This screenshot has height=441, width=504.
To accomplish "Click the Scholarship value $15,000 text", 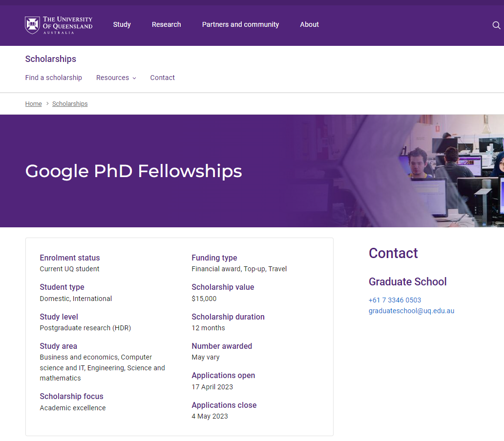I will pyautogui.click(x=204, y=299).
